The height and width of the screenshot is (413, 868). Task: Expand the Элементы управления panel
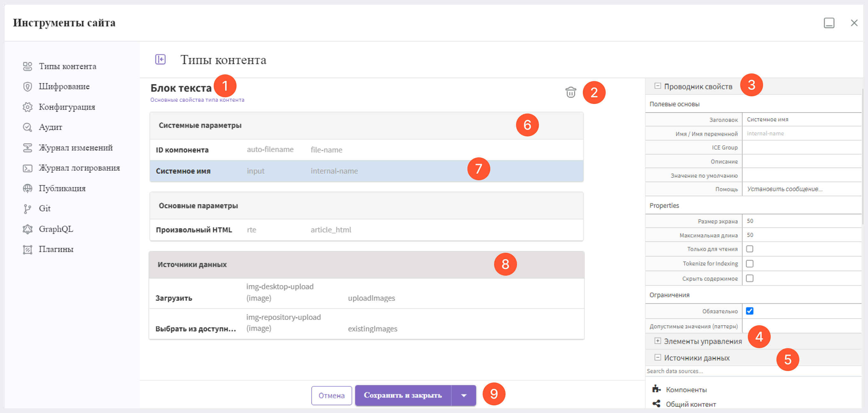click(658, 341)
